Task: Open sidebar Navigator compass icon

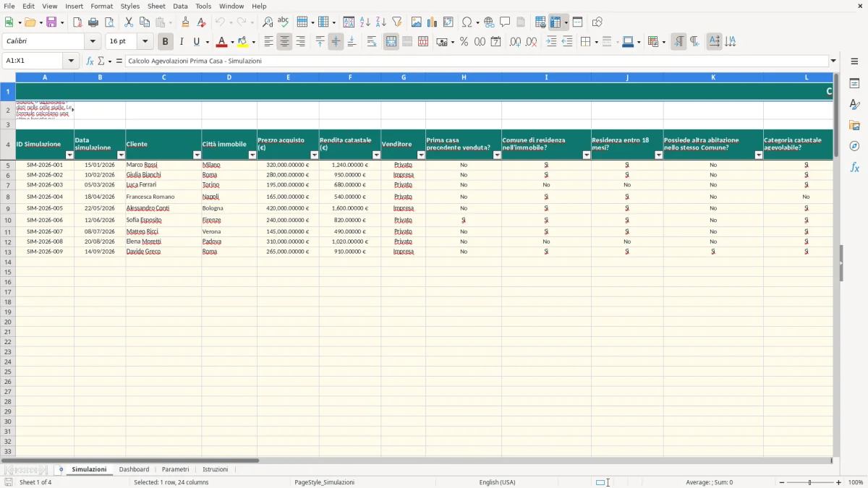Action: coord(854,146)
